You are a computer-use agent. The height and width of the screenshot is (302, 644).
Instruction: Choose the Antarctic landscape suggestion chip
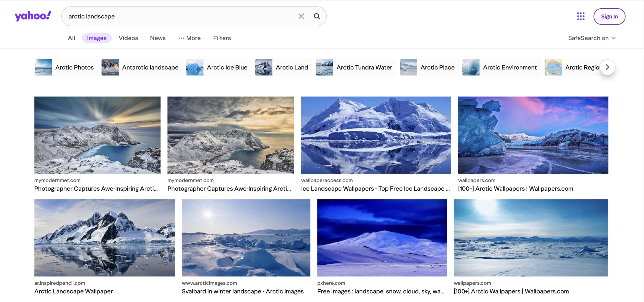(x=150, y=67)
